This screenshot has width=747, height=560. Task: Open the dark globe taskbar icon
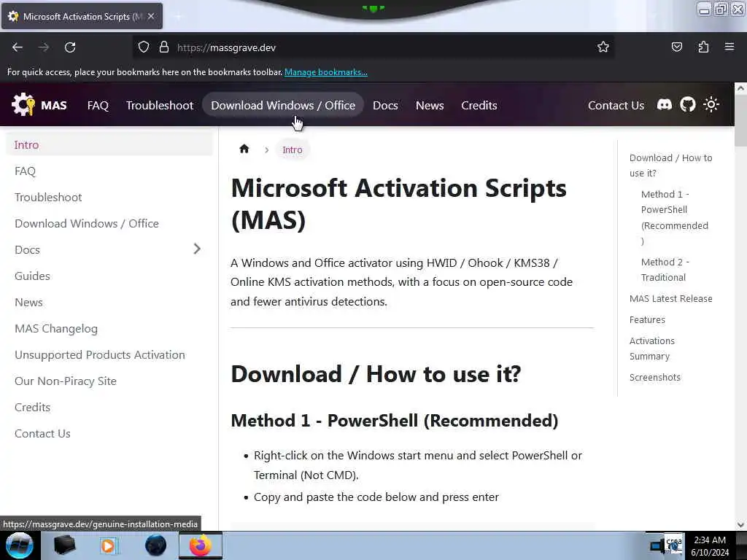(x=156, y=545)
